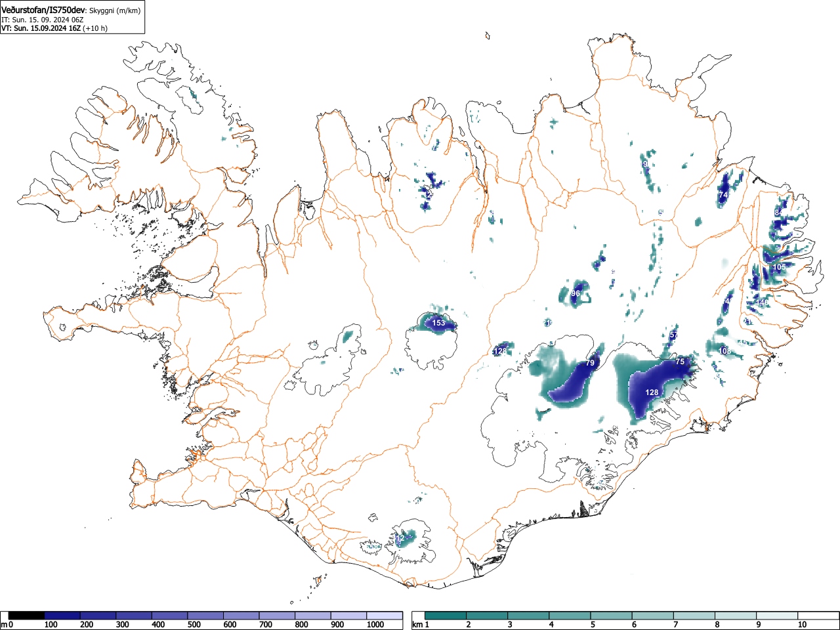Click the 400–500 m legend swatch
This screenshot has height=630, width=840.
click(x=170, y=616)
